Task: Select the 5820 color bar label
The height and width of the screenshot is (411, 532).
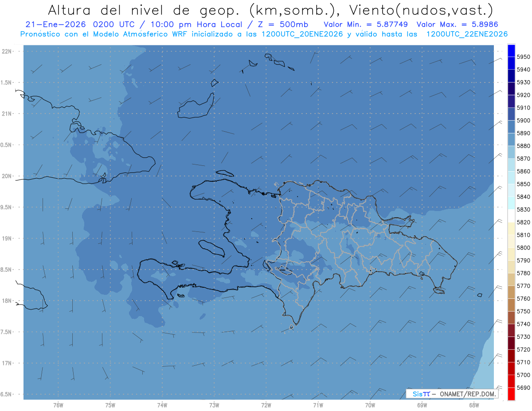Action: click(523, 222)
